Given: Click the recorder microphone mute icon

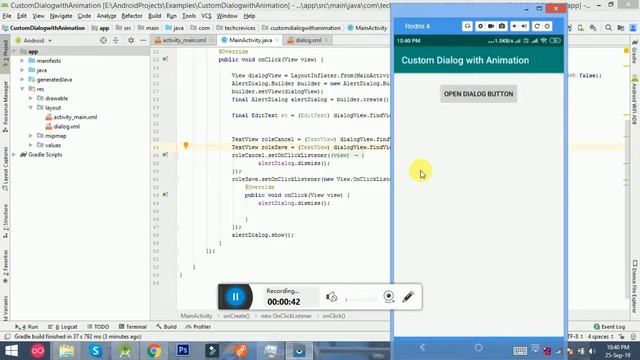Looking at the screenshot, I should (331, 297).
